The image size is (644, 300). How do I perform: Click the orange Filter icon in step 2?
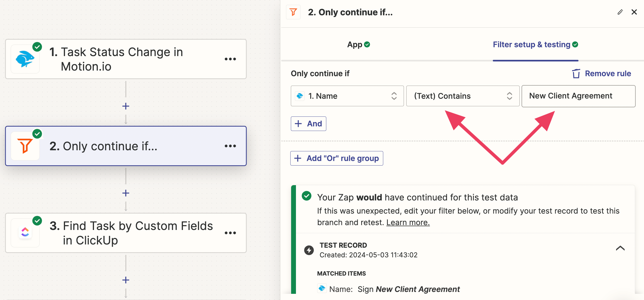[x=25, y=146]
